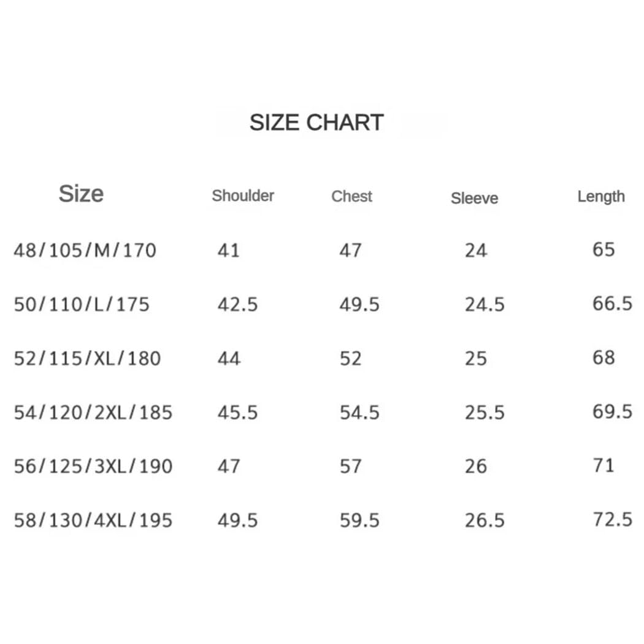Click the Sleeve column header
This screenshot has height=644, width=644.
pyautogui.click(x=474, y=198)
